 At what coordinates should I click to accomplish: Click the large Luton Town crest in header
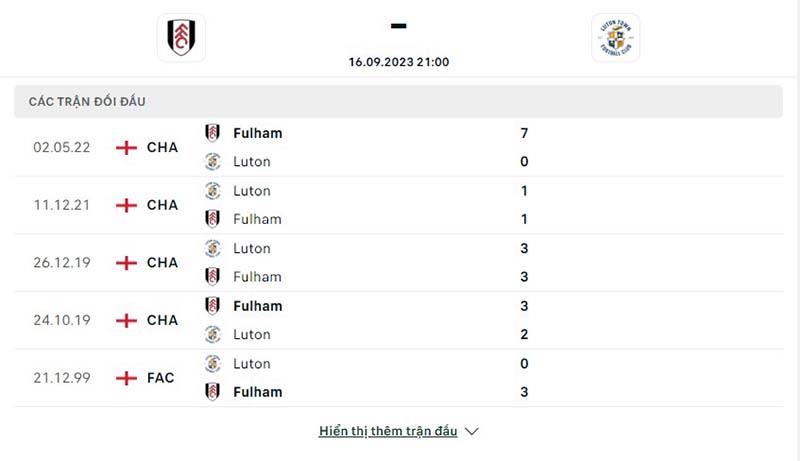tap(615, 37)
